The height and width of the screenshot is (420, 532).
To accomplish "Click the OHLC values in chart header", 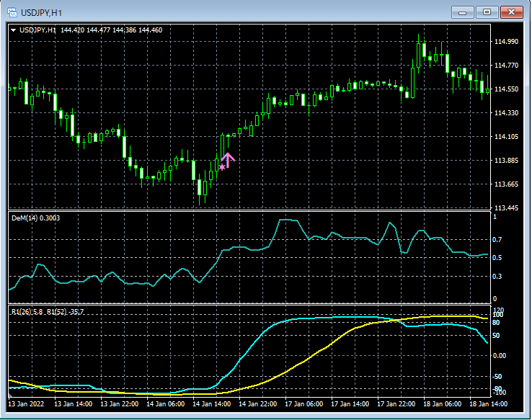I will pyautogui.click(x=112, y=30).
